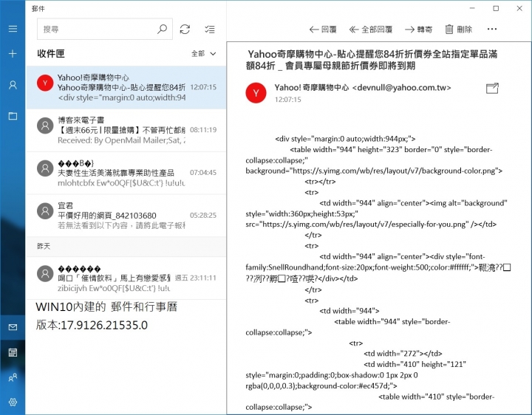
Task: Switch to the Calendar app icon
Action: point(13,352)
